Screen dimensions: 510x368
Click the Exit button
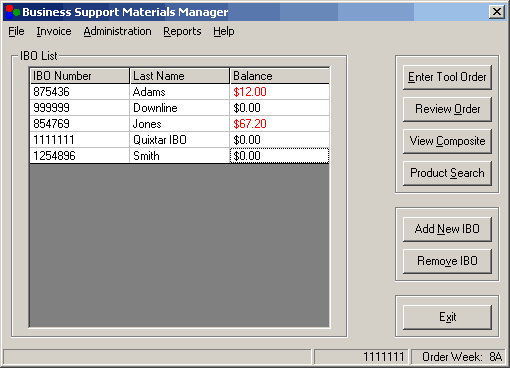coord(447,317)
